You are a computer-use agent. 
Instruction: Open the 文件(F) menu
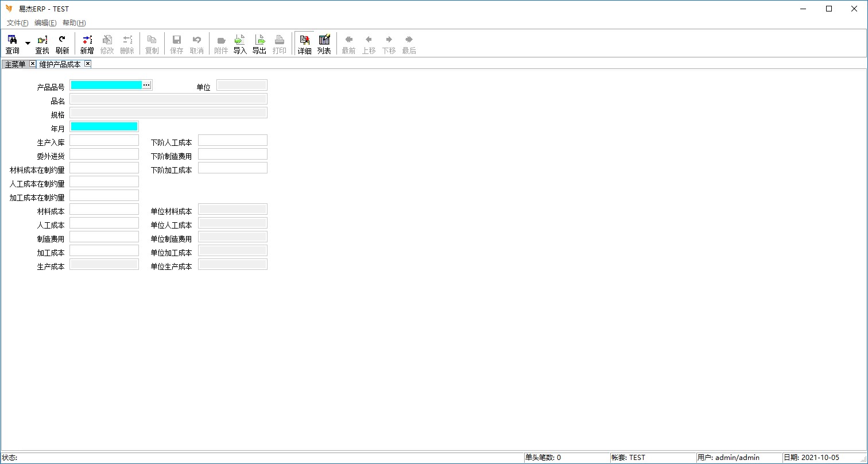(18, 23)
